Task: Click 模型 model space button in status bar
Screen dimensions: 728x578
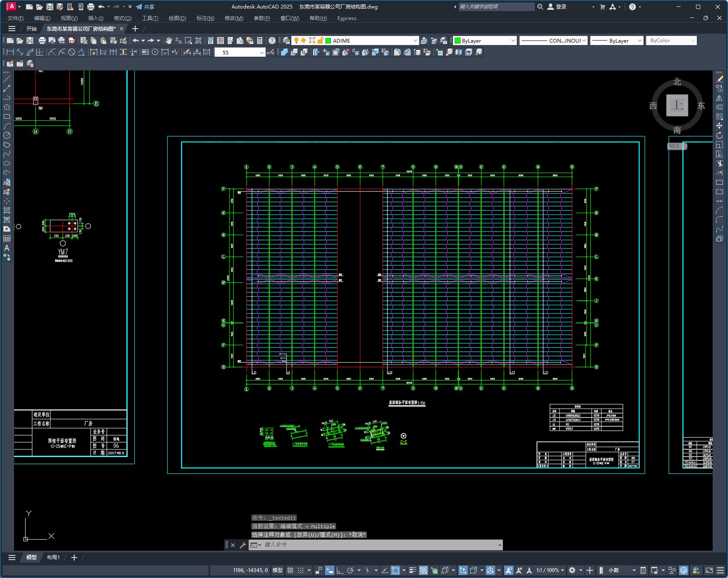Action: 278,570
